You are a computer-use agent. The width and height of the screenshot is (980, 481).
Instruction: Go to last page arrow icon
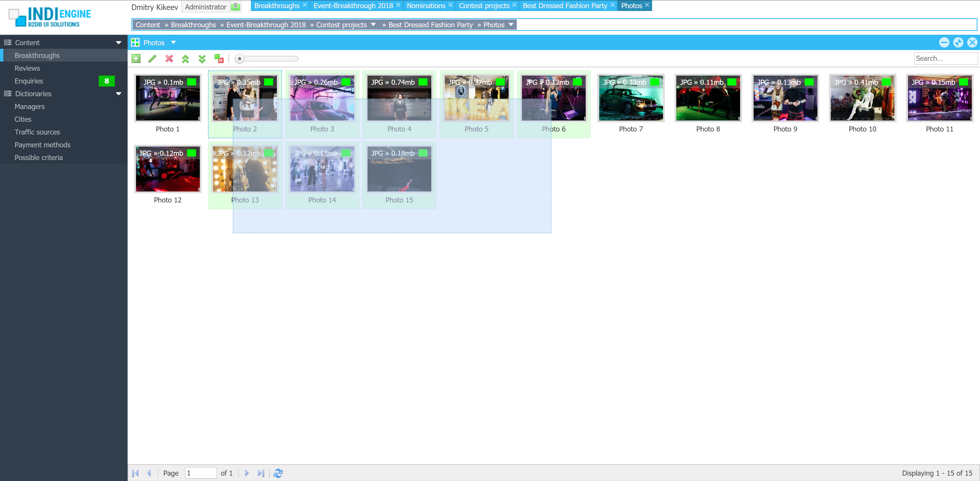coord(261,473)
